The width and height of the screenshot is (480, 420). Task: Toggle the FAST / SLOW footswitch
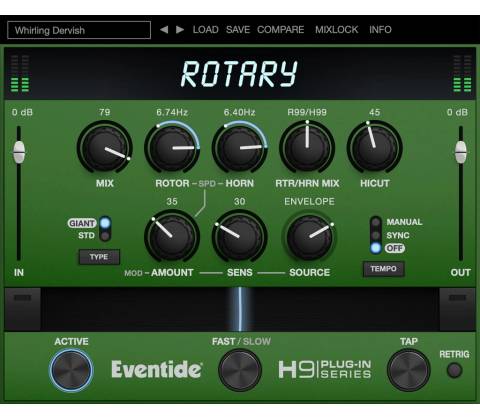click(x=240, y=370)
